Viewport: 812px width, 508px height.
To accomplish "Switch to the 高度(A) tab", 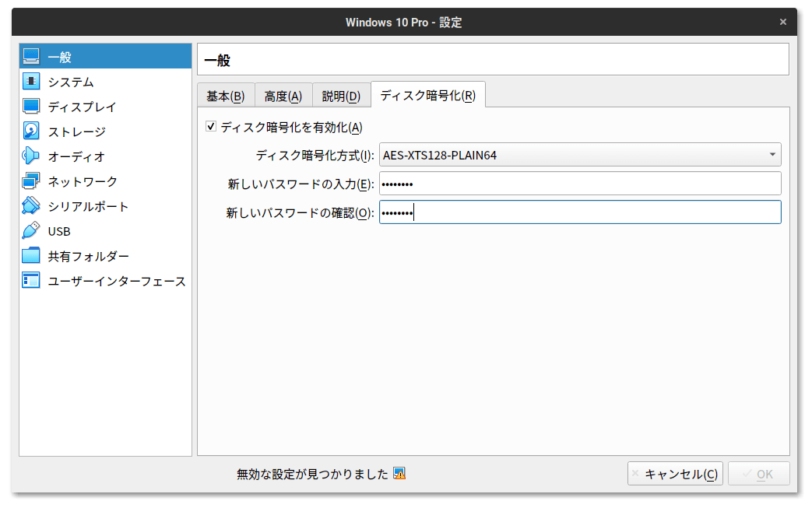I will [x=283, y=96].
